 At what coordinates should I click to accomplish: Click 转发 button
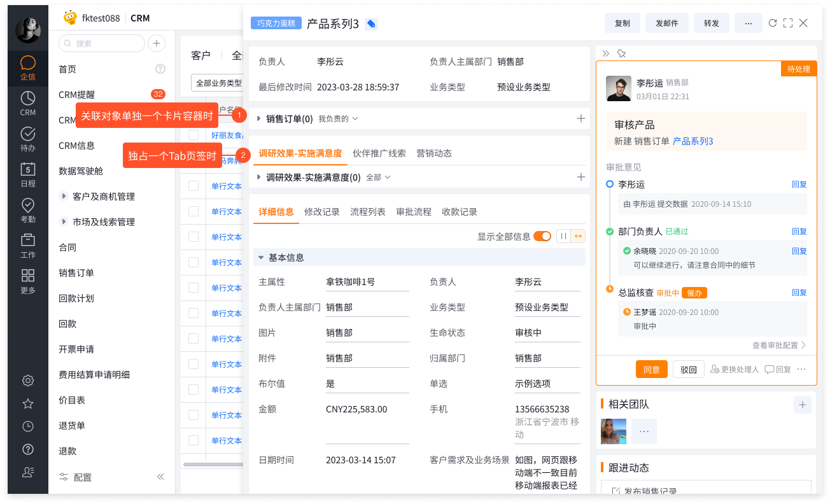click(712, 23)
